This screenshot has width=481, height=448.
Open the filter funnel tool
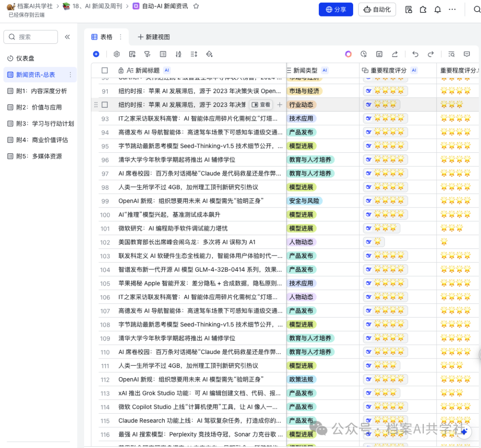pos(147,54)
